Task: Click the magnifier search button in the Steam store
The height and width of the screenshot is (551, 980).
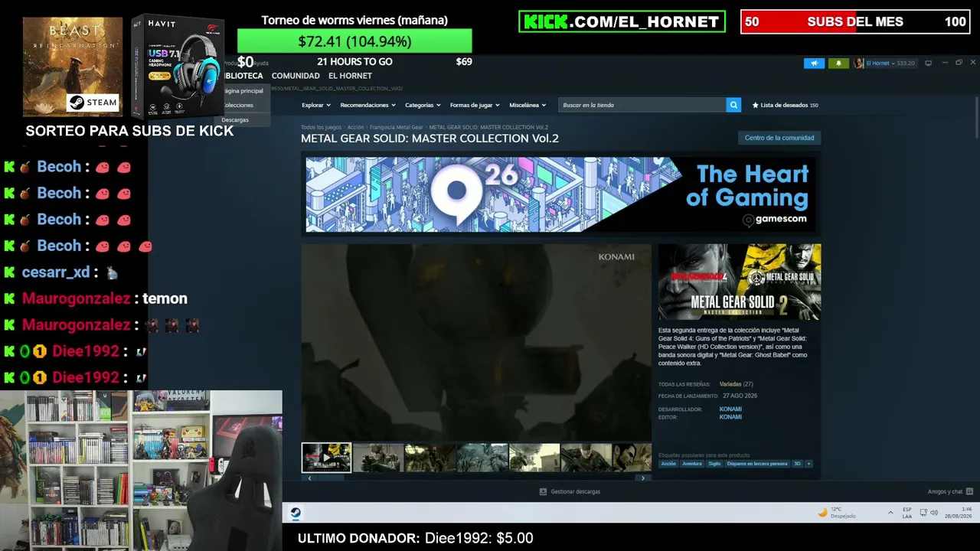Action: (x=733, y=105)
